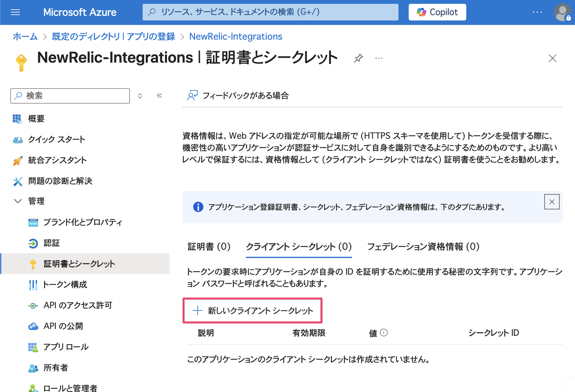Select トークン構成 in the sidebar
The width and height of the screenshot is (575, 392).
point(66,285)
